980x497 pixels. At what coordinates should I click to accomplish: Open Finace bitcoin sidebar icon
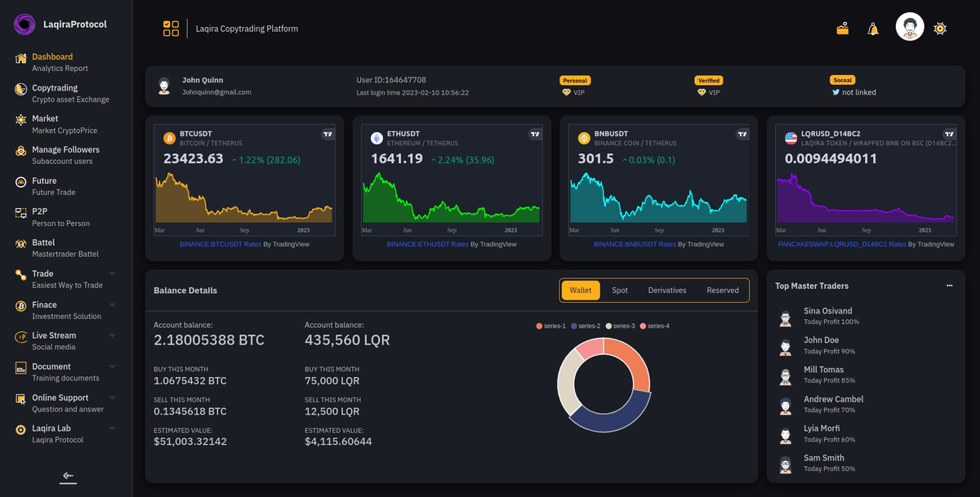click(x=20, y=307)
